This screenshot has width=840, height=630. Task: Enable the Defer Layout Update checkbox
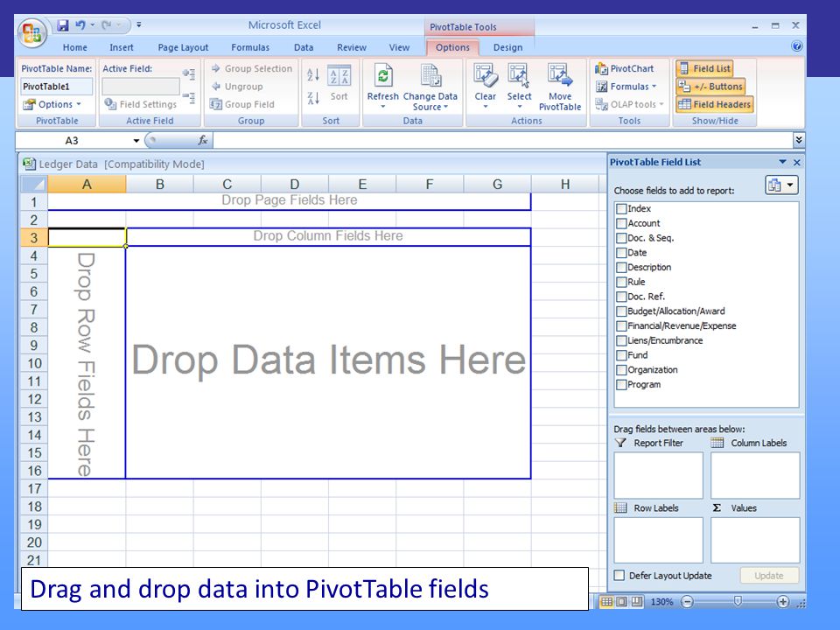coord(619,576)
